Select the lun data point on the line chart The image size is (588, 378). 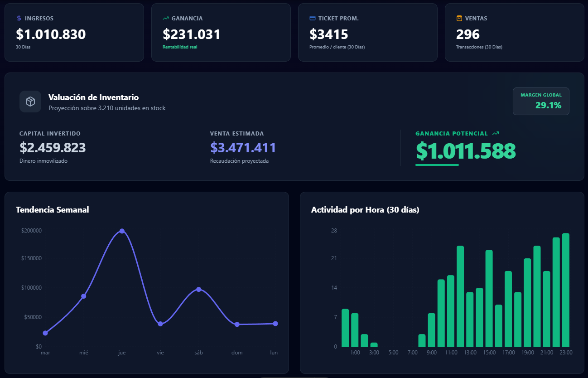(x=275, y=324)
